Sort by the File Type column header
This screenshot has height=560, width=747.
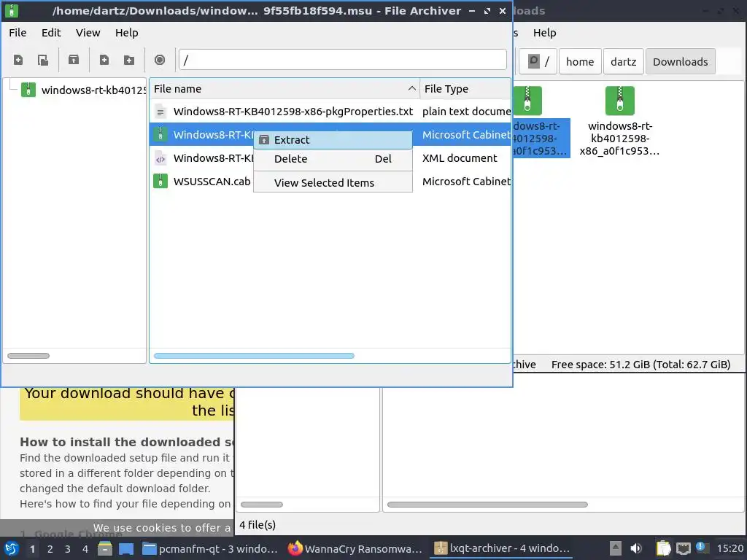point(465,89)
